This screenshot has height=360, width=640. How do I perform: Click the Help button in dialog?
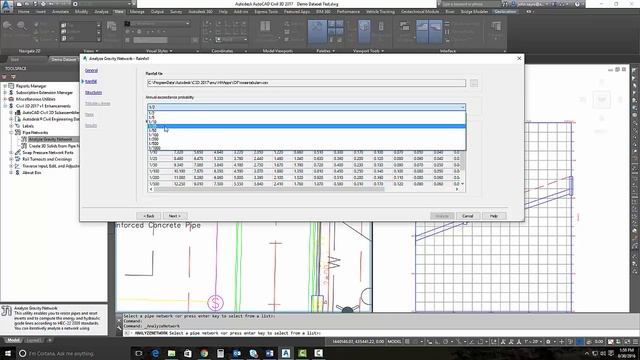click(x=494, y=216)
